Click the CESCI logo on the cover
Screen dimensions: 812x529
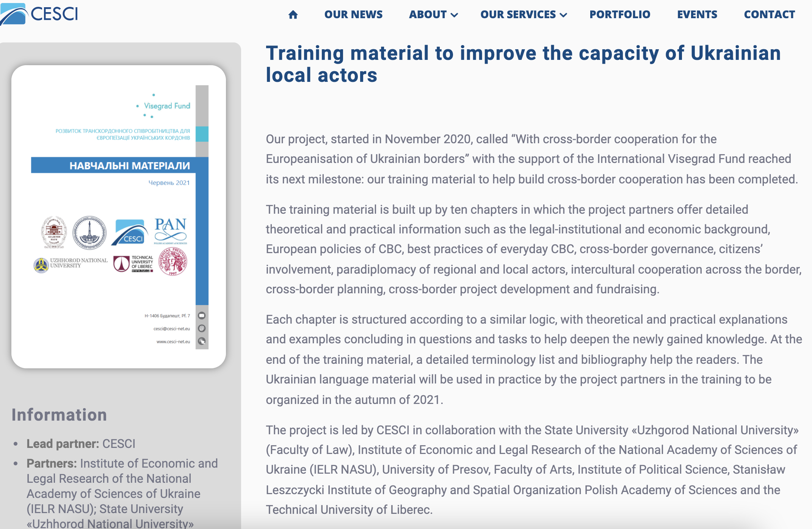click(130, 232)
